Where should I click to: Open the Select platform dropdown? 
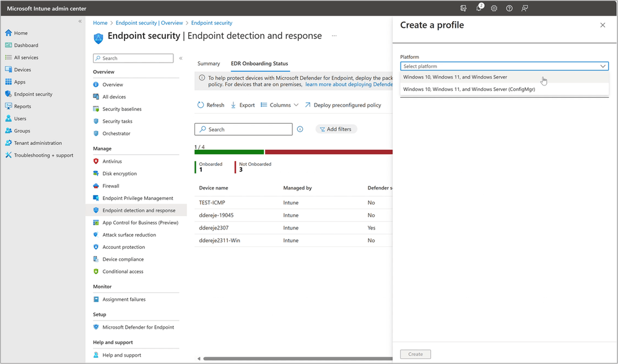pyautogui.click(x=505, y=66)
